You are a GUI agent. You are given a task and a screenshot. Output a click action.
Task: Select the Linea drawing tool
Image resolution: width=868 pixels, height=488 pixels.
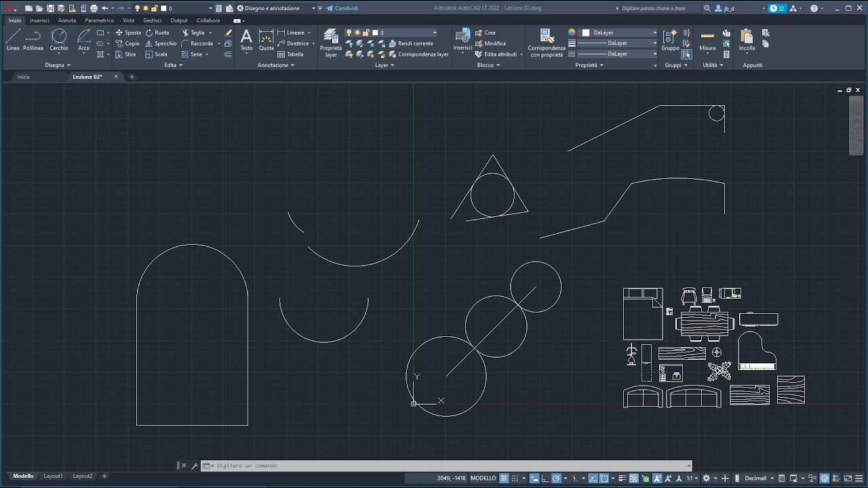(x=13, y=40)
